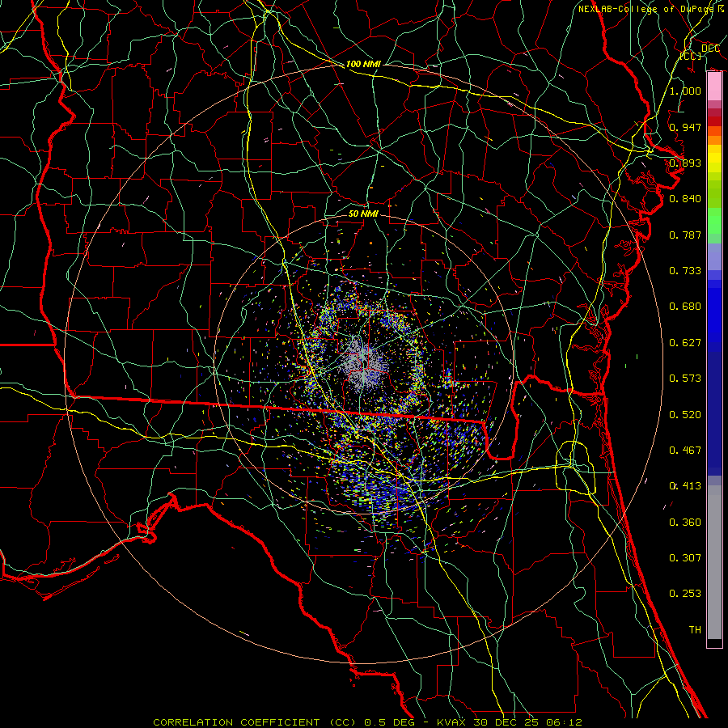The width and height of the screenshot is (728, 728).
Task: Pick the pink segment of the color bar
Action: (x=714, y=87)
